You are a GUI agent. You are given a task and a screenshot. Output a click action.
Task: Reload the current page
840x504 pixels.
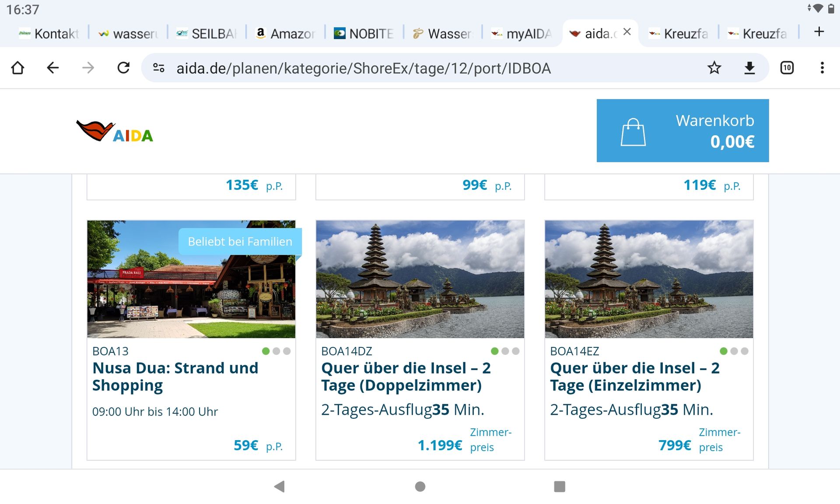click(123, 68)
